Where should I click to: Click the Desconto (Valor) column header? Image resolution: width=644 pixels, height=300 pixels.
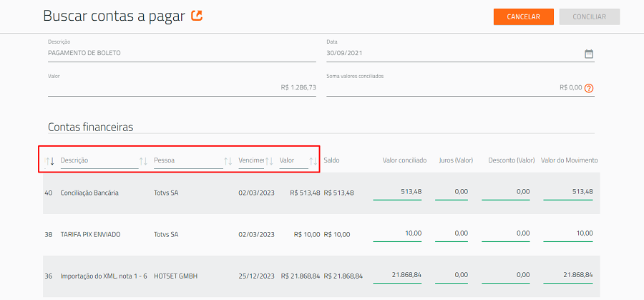click(x=512, y=160)
